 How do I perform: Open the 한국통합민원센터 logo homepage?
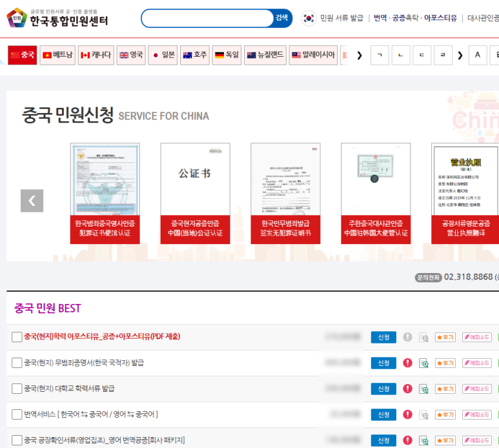coord(57,18)
